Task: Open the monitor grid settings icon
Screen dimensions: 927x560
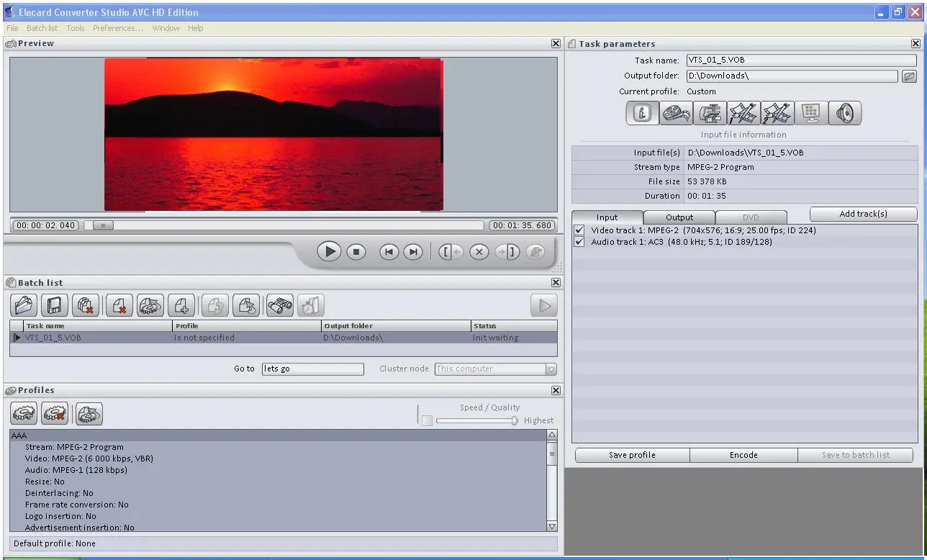Action: [811, 113]
